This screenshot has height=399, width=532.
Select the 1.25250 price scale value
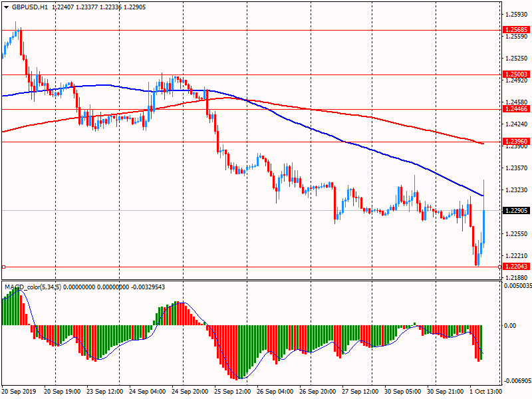tap(517, 59)
